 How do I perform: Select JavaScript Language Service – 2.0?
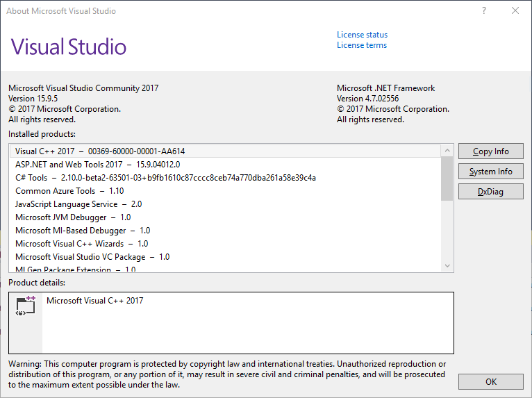click(x=225, y=204)
